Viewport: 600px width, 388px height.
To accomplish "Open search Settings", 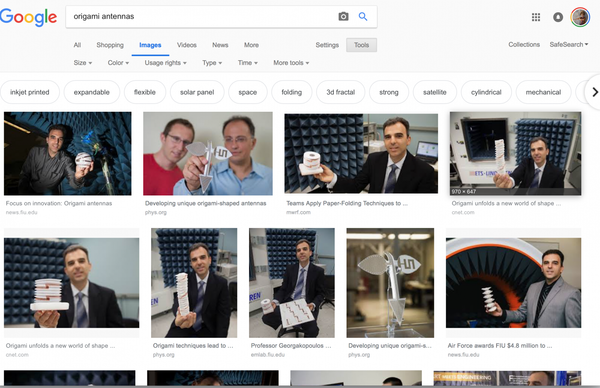I will [x=327, y=45].
